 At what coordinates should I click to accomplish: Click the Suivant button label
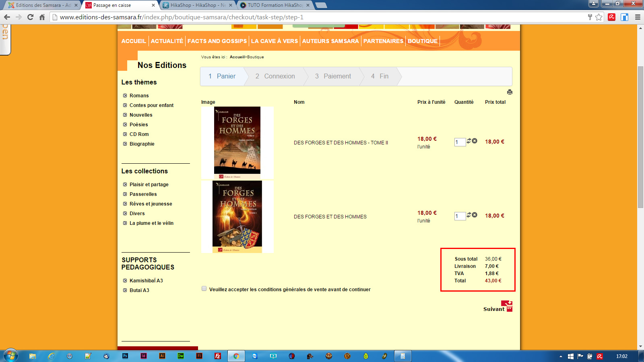click(x=494, y=309)
